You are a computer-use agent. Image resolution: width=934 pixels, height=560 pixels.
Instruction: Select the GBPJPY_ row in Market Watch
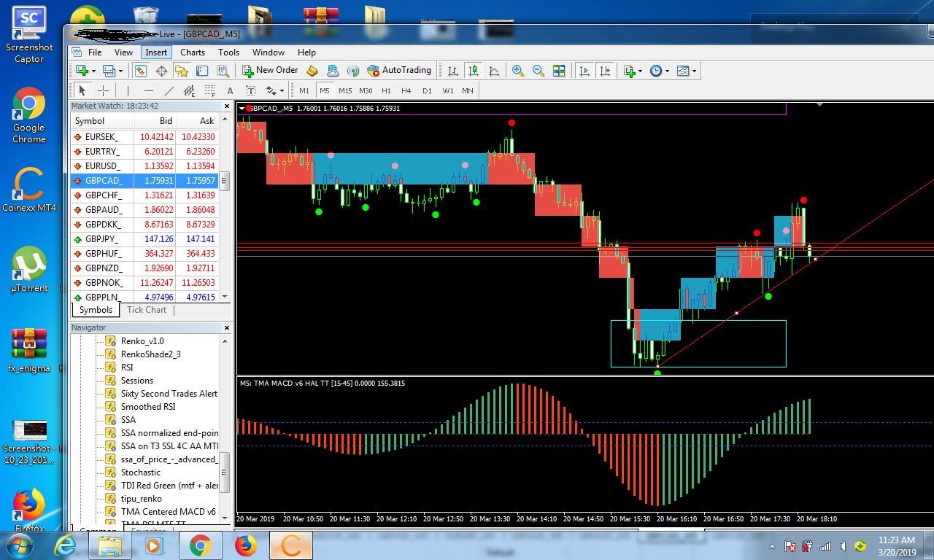coord(144,239)
